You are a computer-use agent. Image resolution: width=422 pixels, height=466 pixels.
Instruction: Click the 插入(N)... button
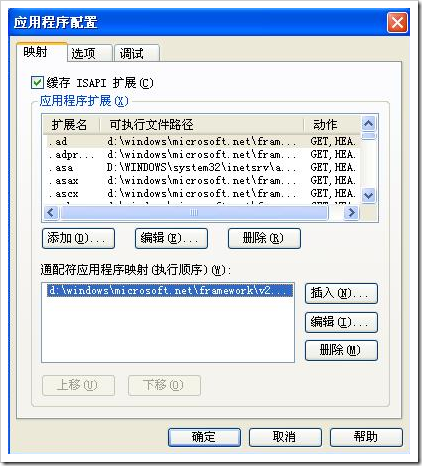pos(341,293)
